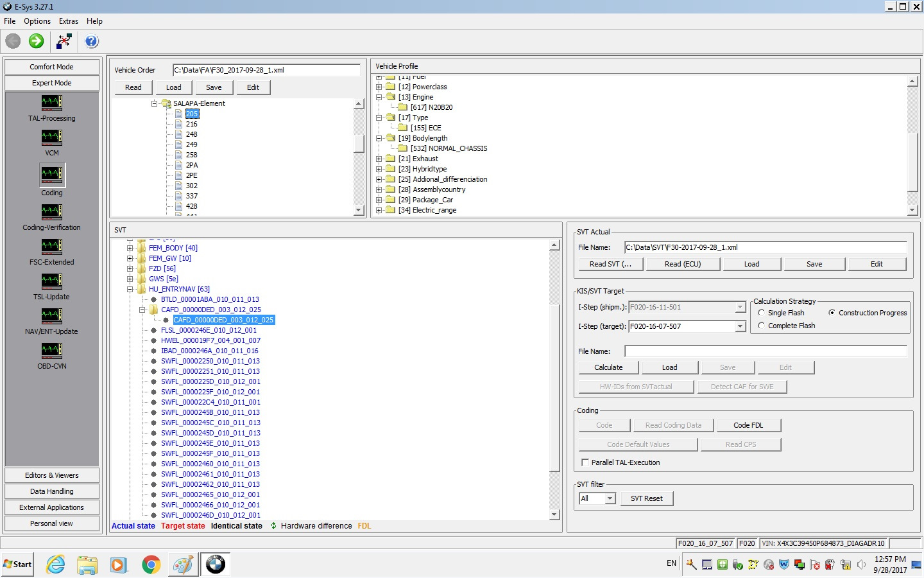This screenshot has width=924, height=578.
Task: Click the Code FDL button
Action: coord(748,425)
